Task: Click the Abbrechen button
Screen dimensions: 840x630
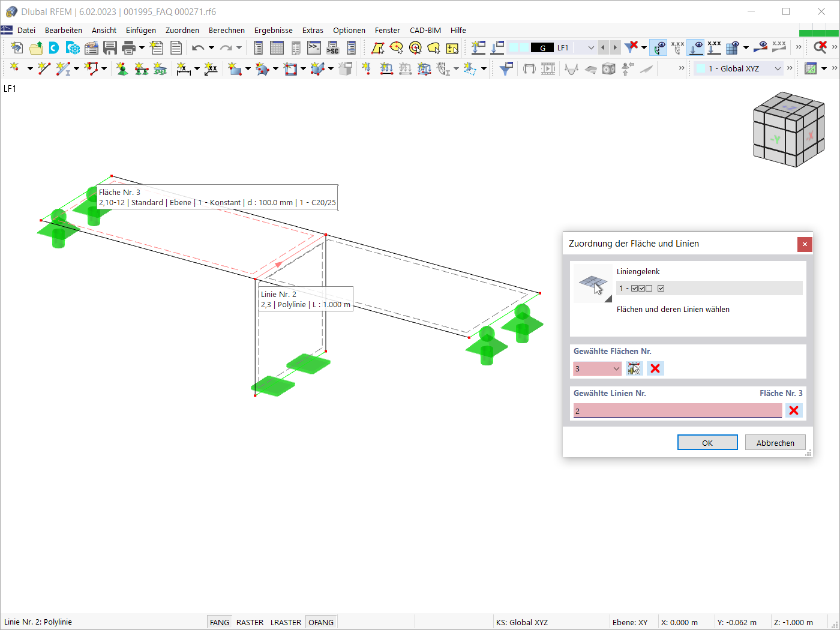Action: click(x=775, y=442)
